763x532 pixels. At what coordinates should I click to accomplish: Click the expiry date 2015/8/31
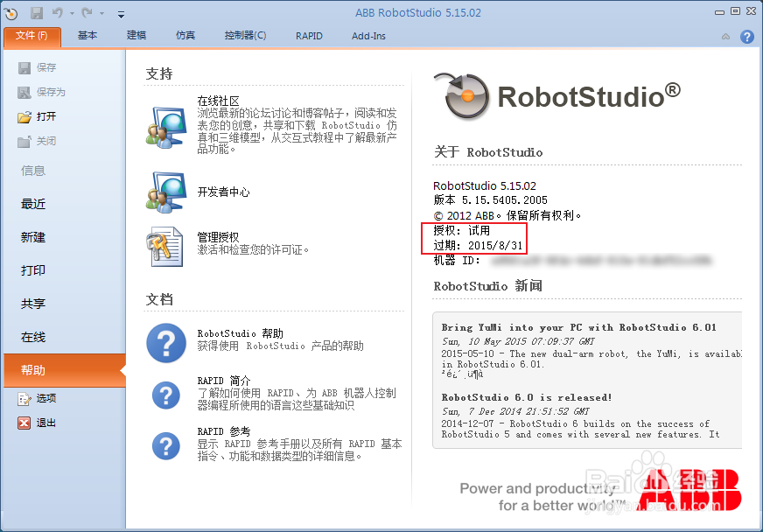(495, 246)
